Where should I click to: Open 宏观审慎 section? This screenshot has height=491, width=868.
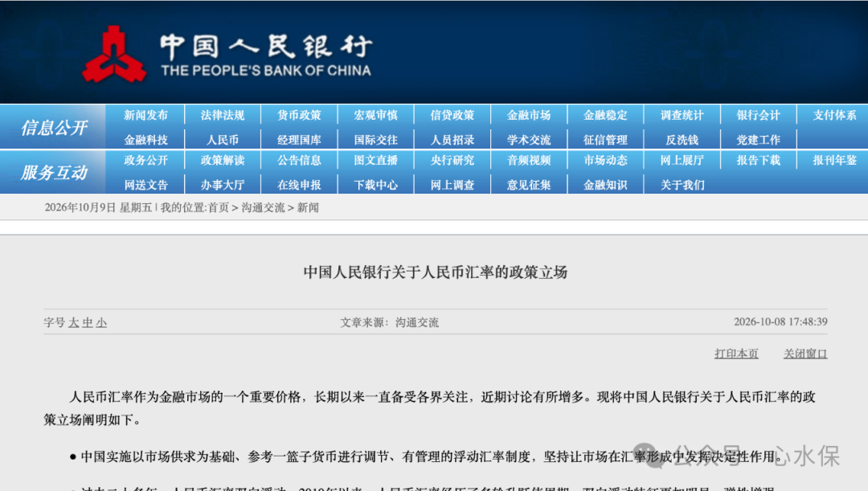[x=376, y=115]
